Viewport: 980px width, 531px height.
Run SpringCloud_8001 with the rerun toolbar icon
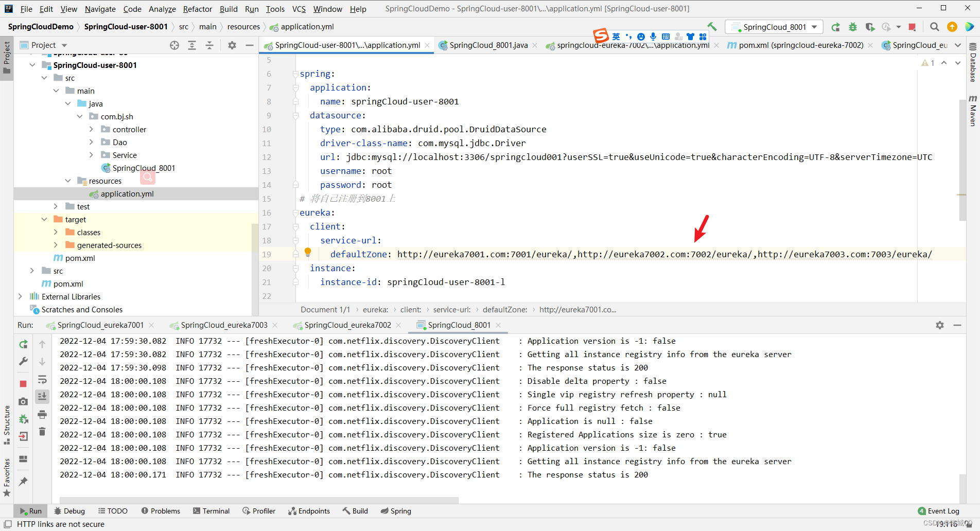click(835, 27)
